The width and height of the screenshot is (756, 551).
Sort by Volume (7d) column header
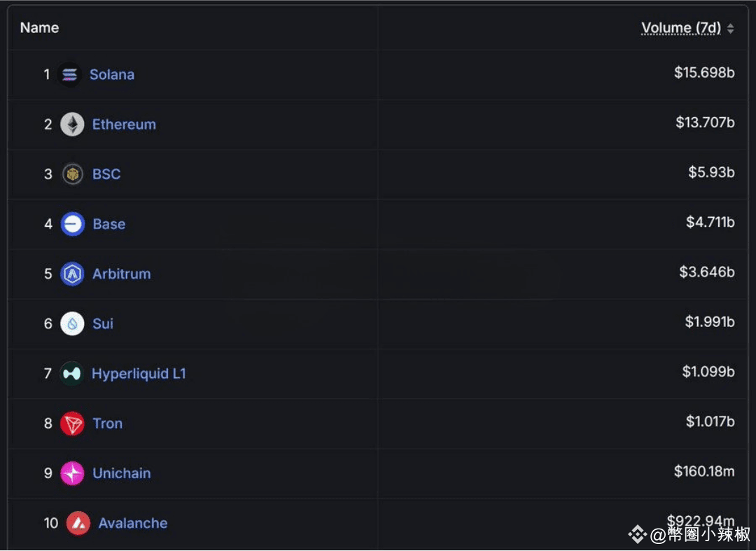[x=680, y=28]
